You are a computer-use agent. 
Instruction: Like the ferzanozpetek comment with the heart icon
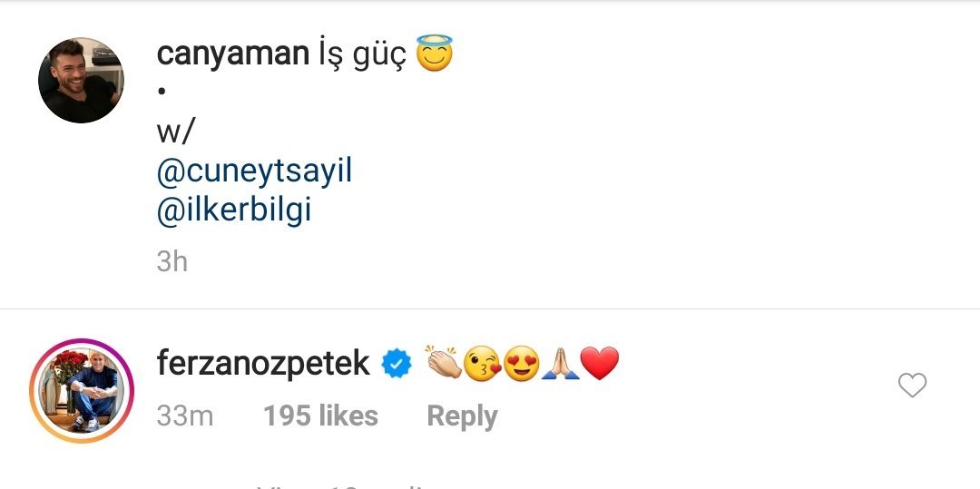(912, 386)
